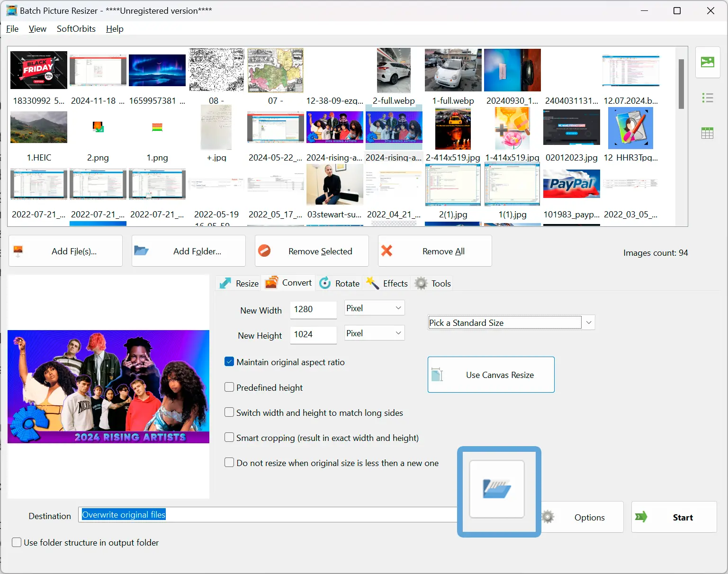Enable Do not resize when original size is less
The image size is (728, 574).
229,463
